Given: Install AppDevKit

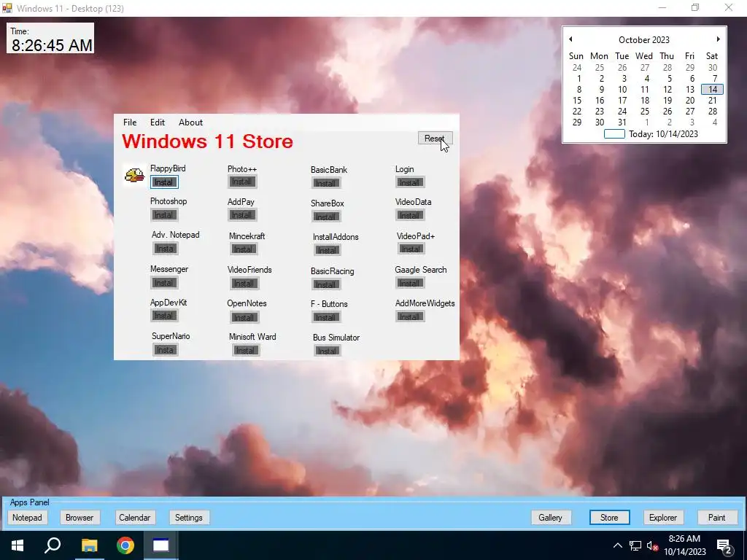Looking at the screenshot, I should 164,316.
